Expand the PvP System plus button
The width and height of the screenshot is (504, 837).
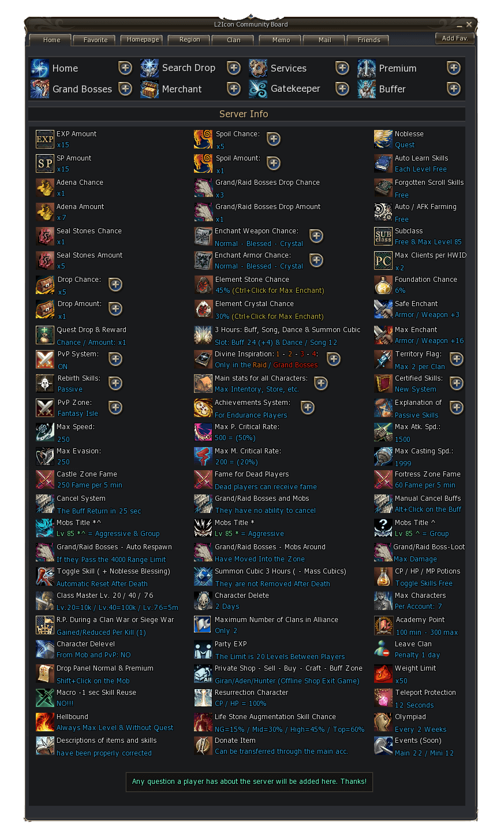(x=115, y=359)
